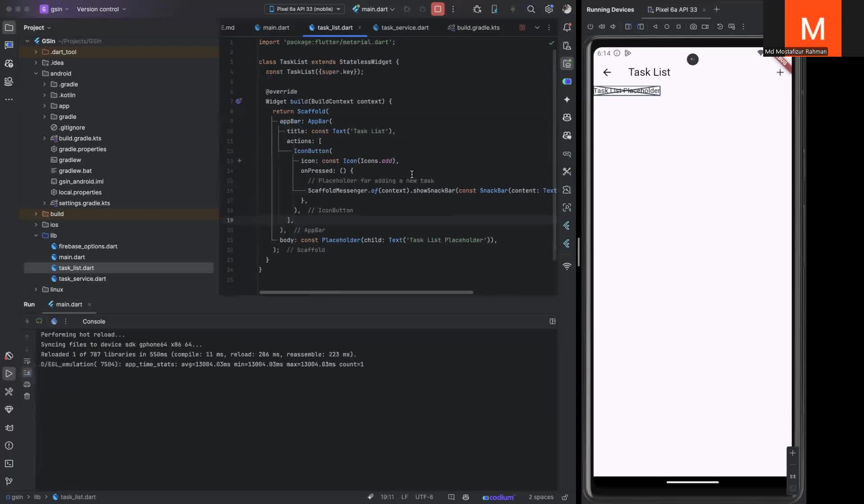
Task: Tap the plus button in Task List app bar
Action: pos(780,72)
